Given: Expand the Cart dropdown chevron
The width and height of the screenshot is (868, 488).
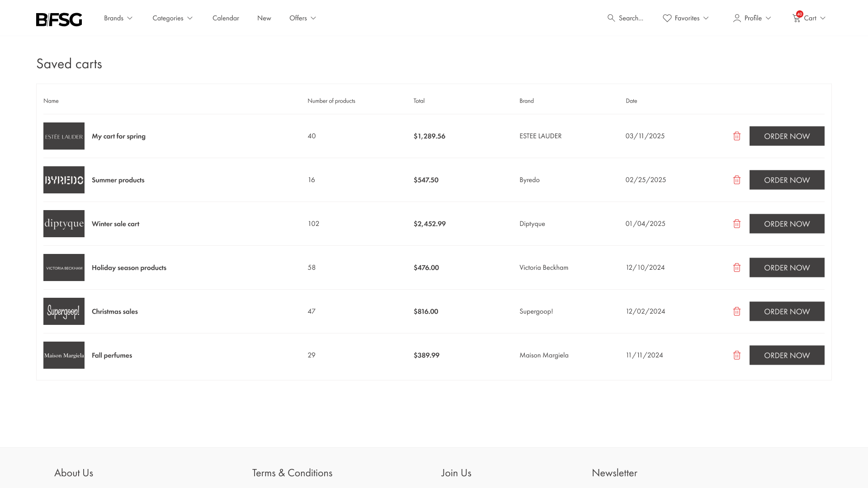Looking at the screenshot, I should [x=823, y=18].
